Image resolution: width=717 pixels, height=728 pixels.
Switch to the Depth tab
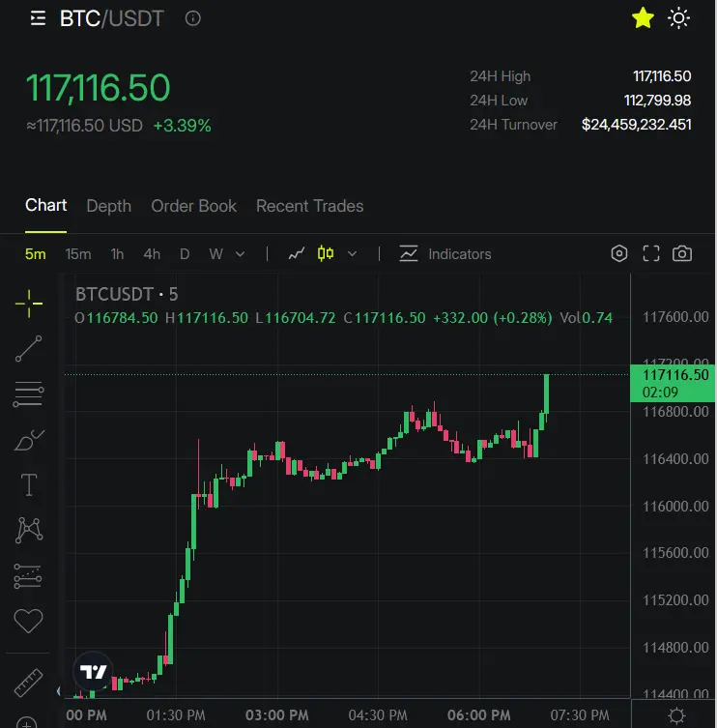108,206
